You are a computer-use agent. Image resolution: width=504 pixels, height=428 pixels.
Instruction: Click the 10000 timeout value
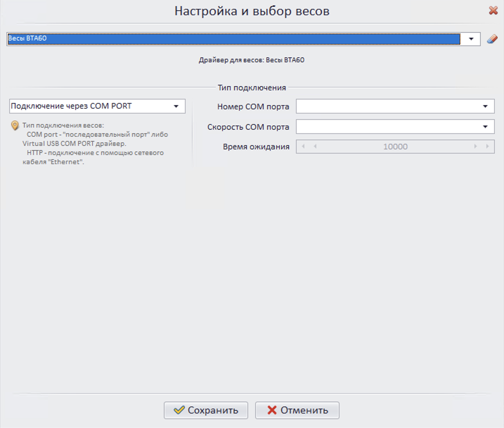(x=395, y=147)
